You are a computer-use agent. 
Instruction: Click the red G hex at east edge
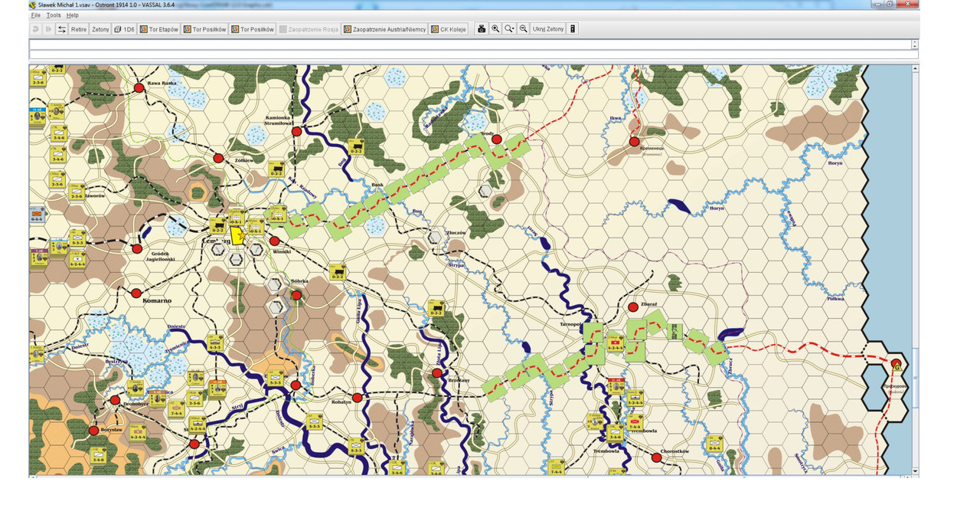897,363
